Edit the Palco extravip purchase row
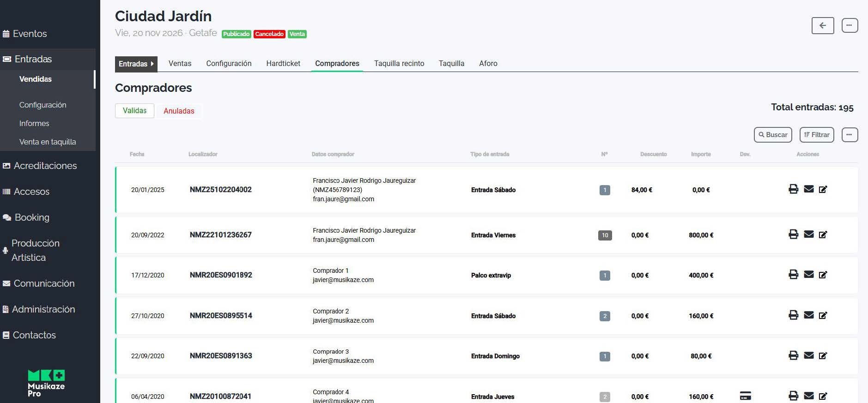Viewport: 868px width, 403px height. click(823, 275)
